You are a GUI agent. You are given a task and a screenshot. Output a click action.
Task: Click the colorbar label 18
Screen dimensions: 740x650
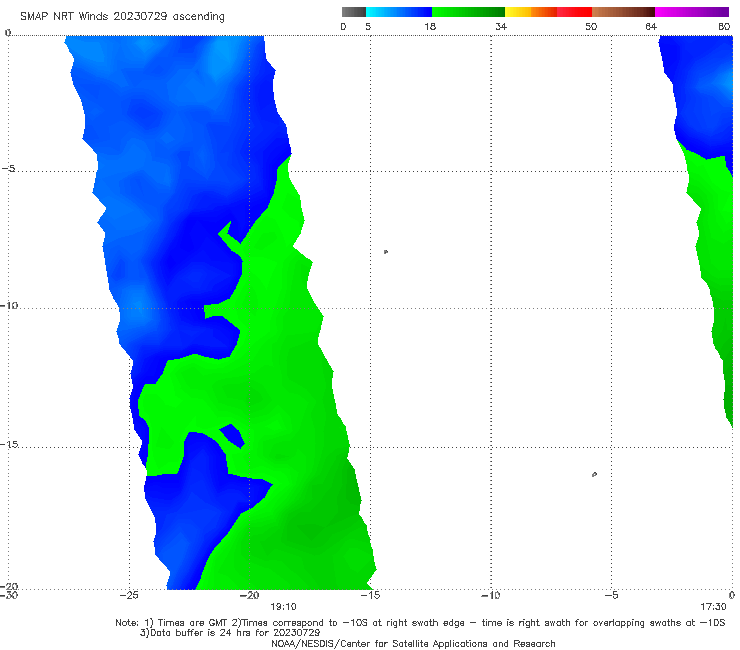(430, 26)
